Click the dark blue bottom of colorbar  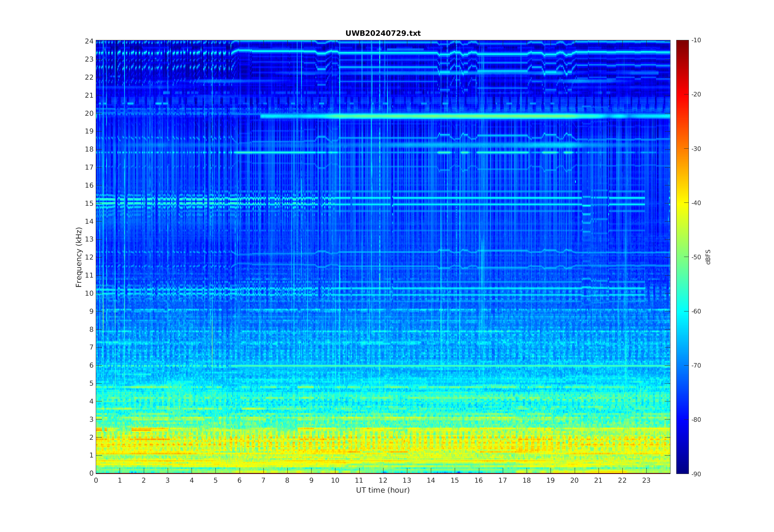682,471
